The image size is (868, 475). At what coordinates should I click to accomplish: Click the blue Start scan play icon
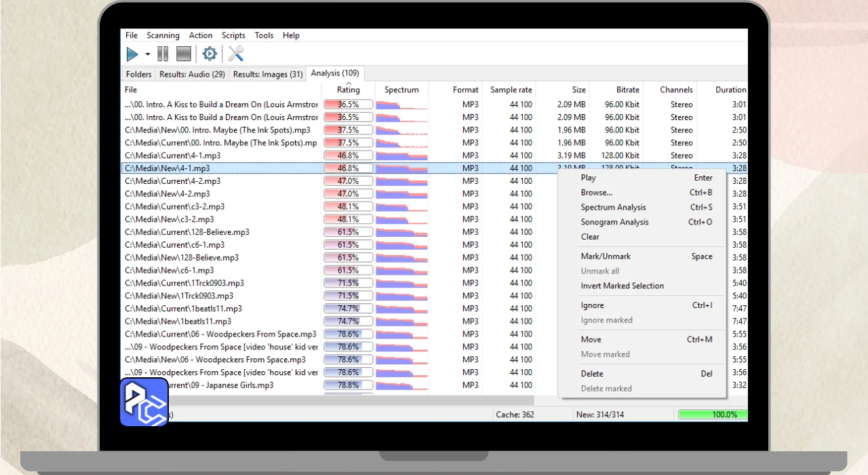(x=132, y=54)
